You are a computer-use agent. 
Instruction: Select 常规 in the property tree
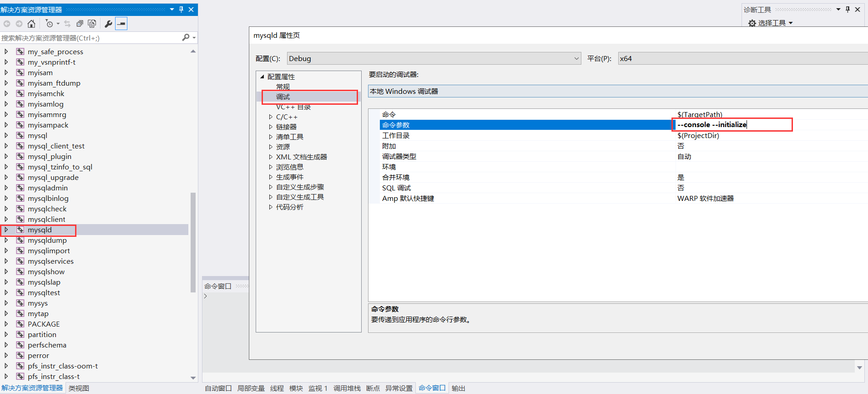(283, 87)
